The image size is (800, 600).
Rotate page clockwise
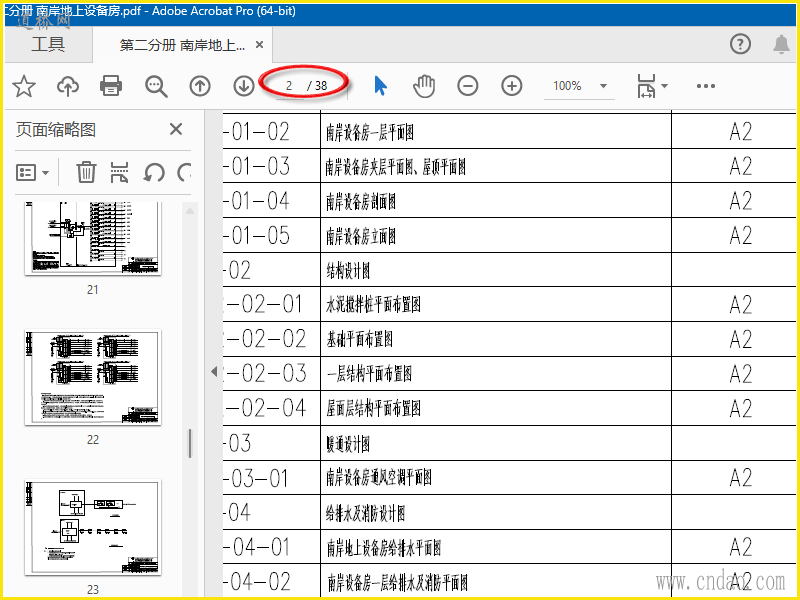[184, 172]
